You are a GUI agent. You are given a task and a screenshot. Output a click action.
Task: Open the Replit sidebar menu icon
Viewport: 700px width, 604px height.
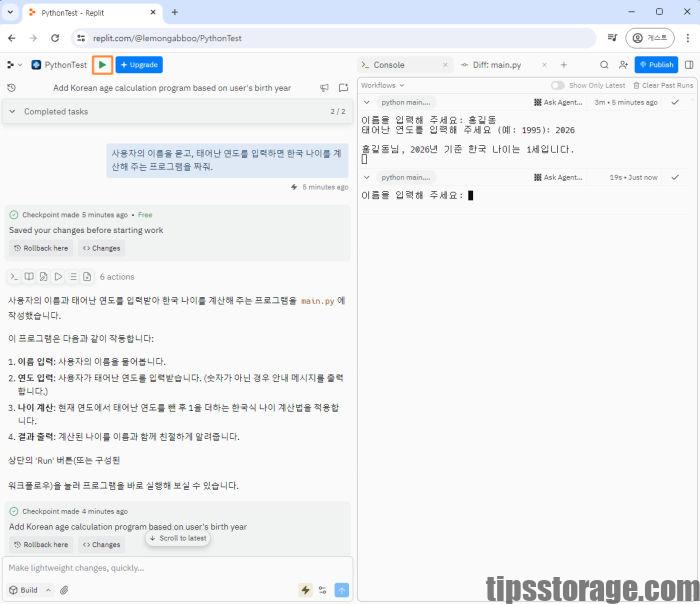tap(10, 65)
